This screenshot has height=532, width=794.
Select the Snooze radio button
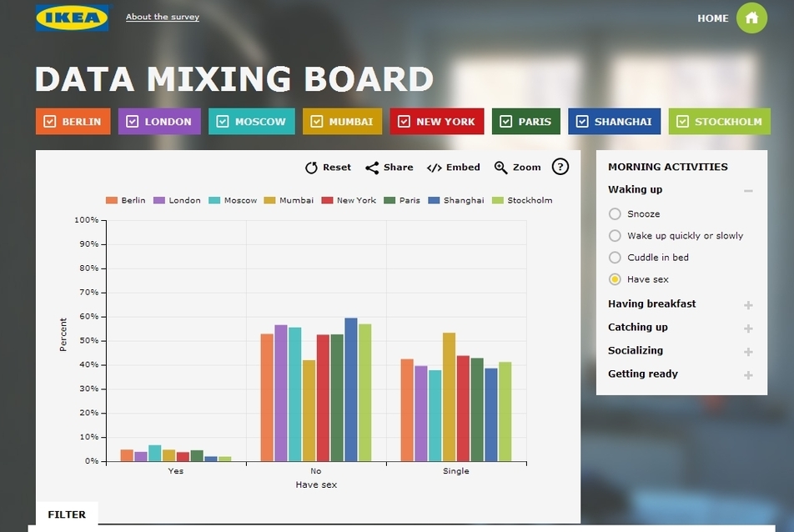click(x=615, y=213)
